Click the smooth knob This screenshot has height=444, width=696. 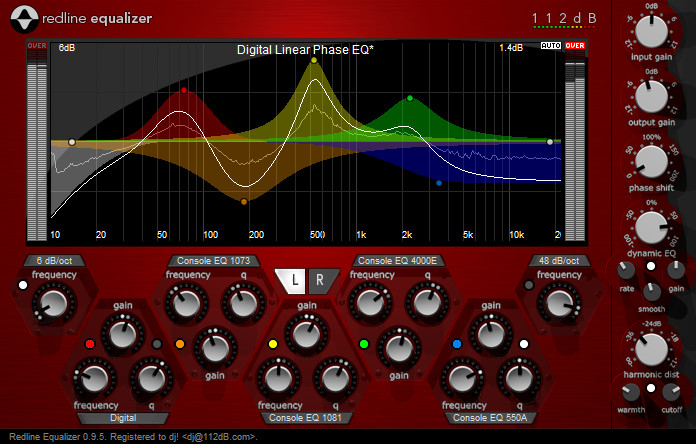click(651, 292)
